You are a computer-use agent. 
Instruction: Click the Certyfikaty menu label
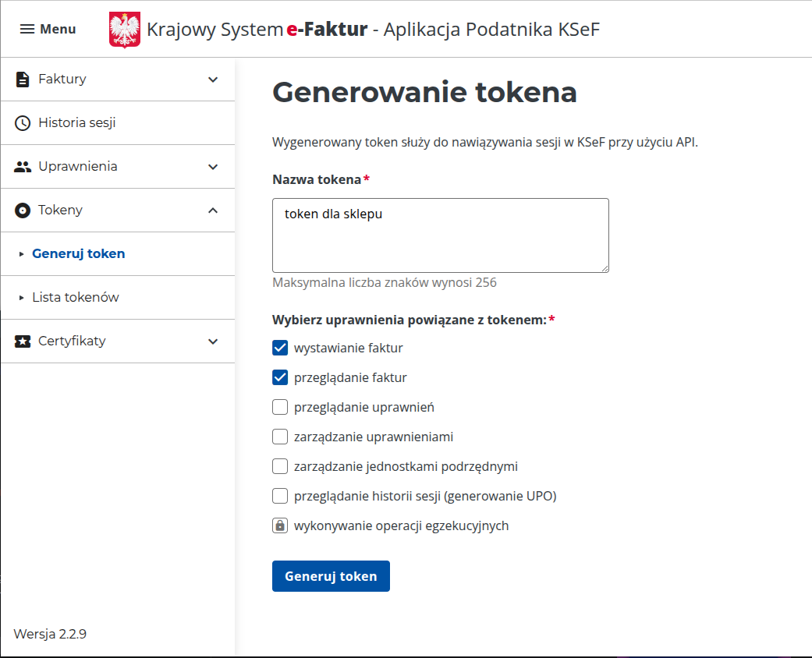point(72,341)
